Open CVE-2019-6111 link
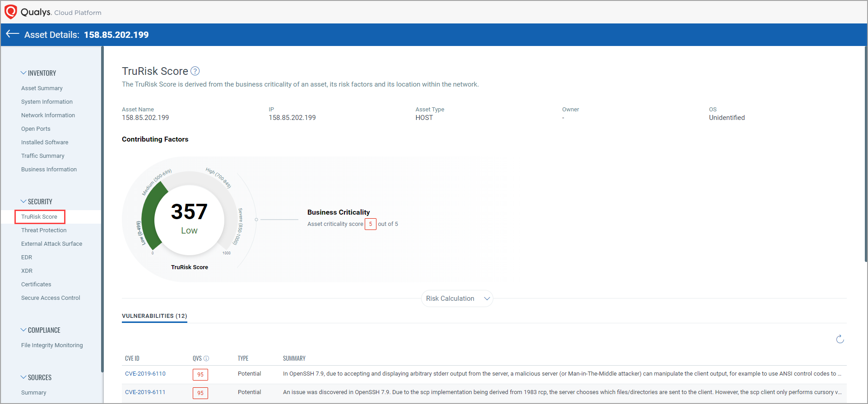The image size is (868, 404). tap(145, 392)
